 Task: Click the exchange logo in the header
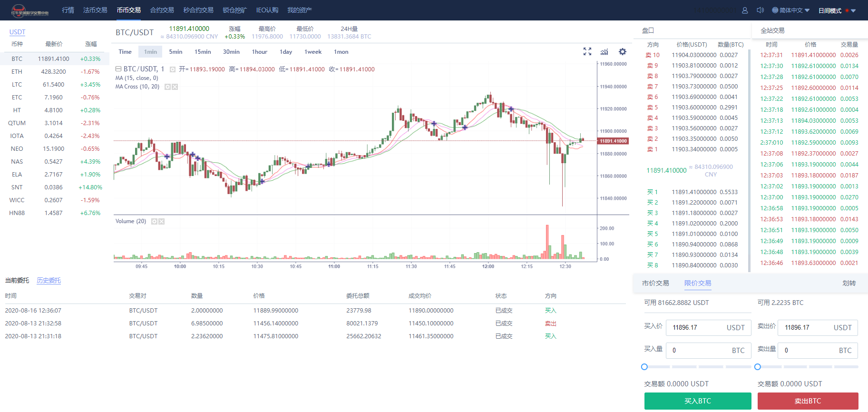tap(30, 10)
